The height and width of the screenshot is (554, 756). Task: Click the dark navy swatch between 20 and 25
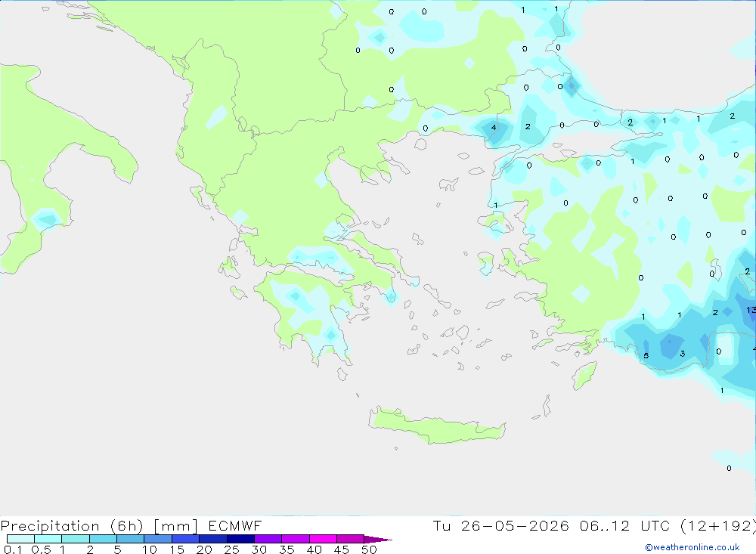(213, 539)
